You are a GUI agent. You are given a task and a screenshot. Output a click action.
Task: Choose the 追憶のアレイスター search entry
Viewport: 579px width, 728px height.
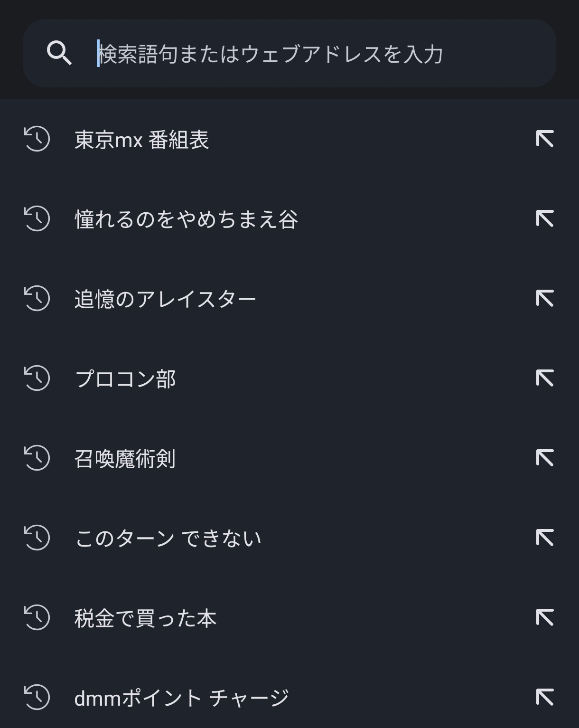click(165, 299)
